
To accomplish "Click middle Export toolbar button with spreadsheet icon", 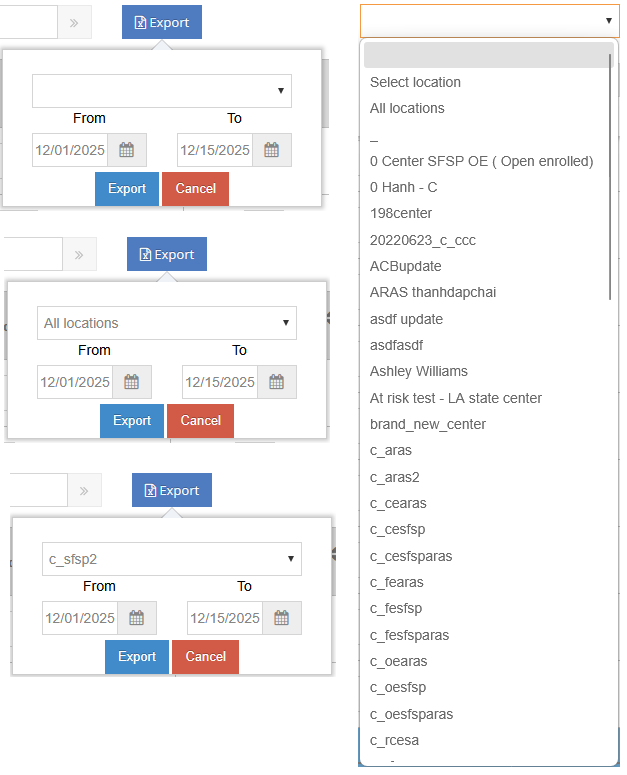I will pos(167,254).
